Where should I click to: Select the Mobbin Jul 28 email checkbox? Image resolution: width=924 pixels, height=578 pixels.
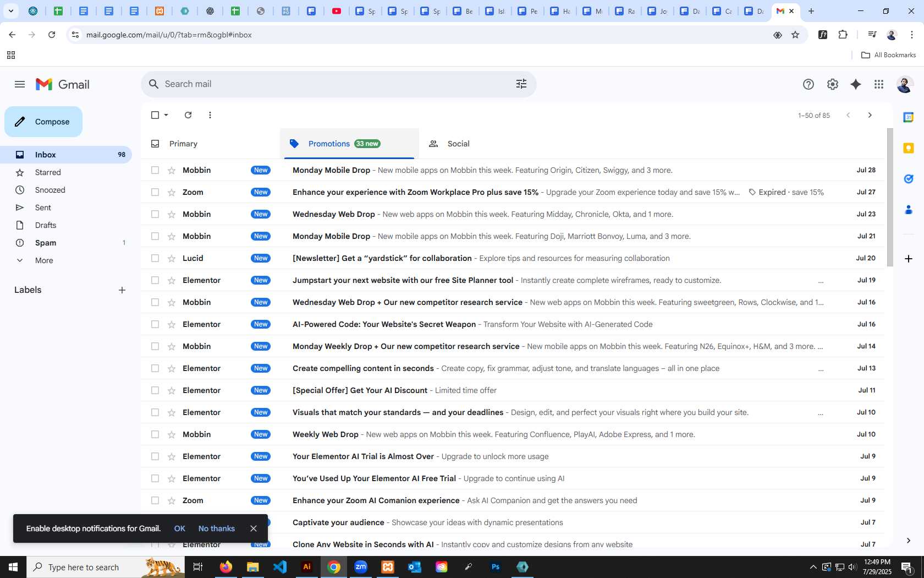tap(155, 170)
